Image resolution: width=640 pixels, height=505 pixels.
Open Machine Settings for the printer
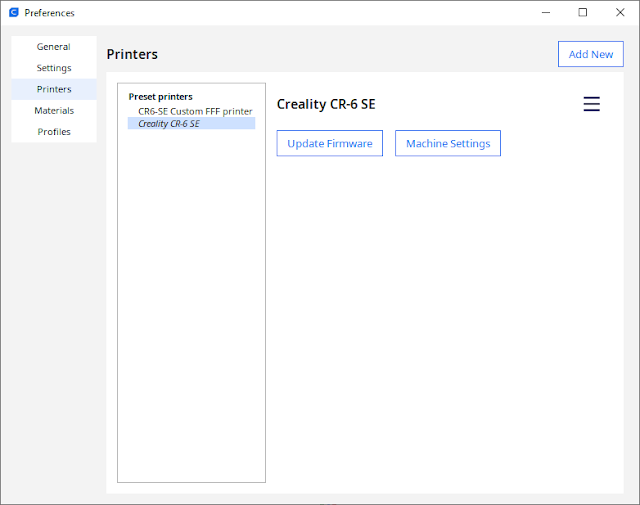(448, 143)
